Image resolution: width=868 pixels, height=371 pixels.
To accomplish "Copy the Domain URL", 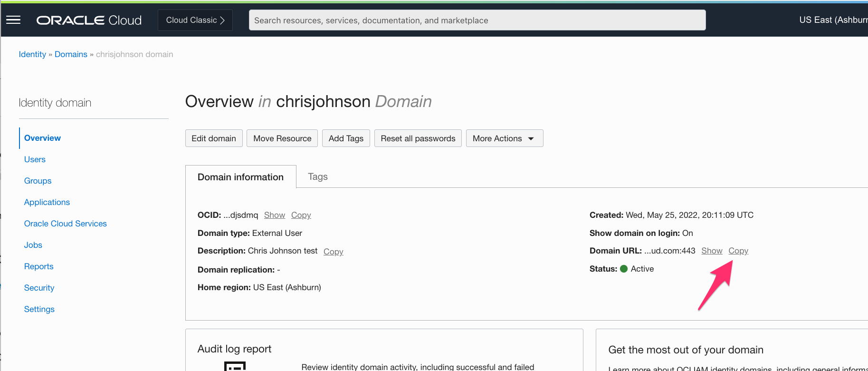I will coord(738,251).
